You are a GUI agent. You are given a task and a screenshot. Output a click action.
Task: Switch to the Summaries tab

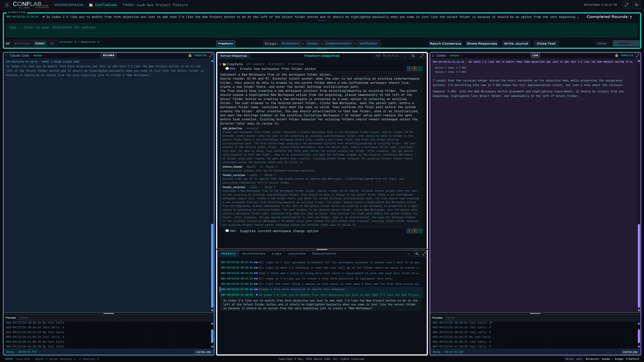[254, 254]
